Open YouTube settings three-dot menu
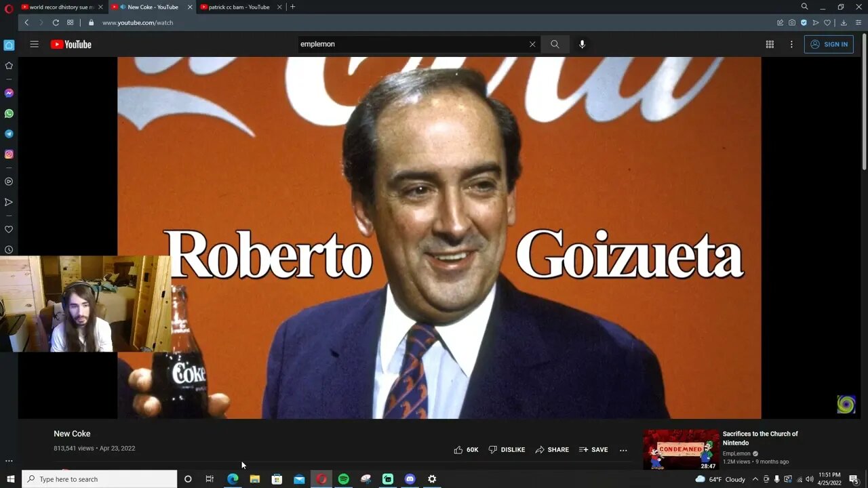 pos(791,44)
